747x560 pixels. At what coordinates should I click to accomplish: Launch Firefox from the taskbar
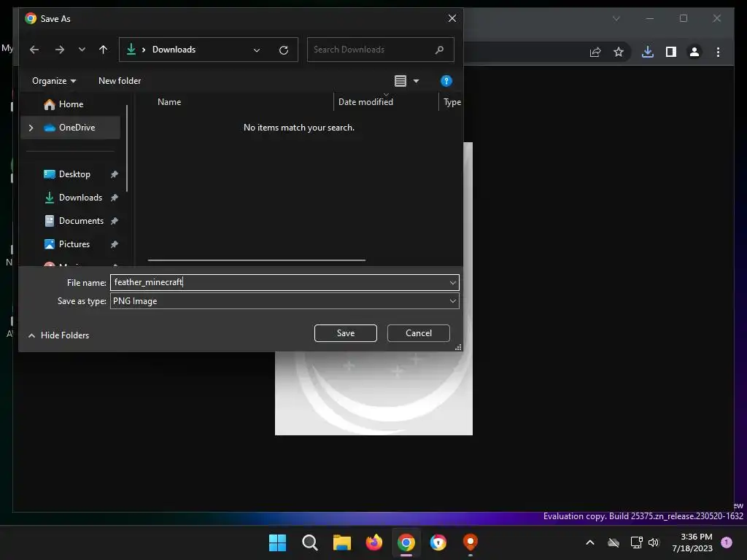[x=374, y=542]
